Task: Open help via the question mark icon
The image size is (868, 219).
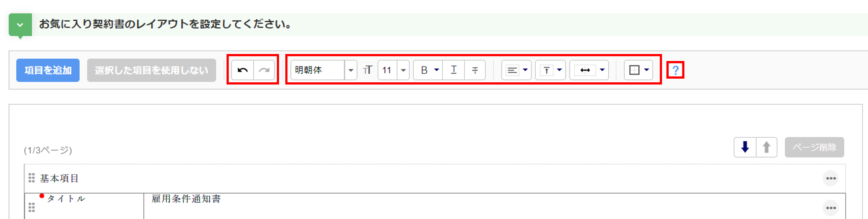Action: 675,70
